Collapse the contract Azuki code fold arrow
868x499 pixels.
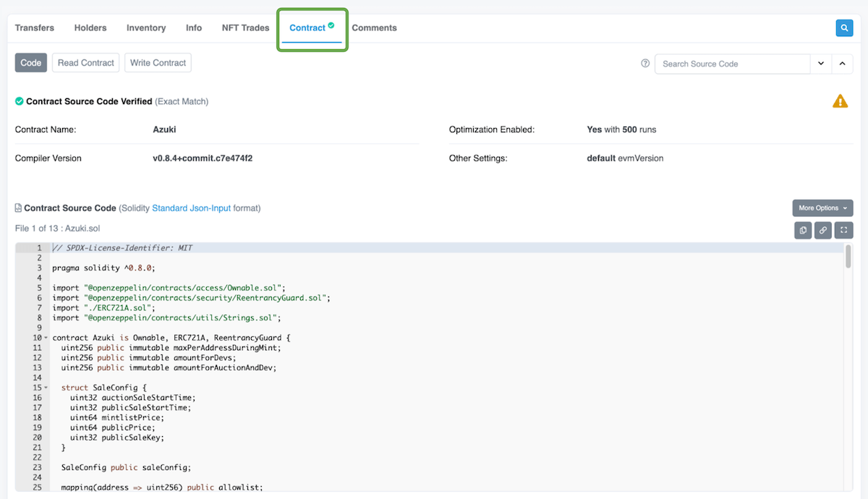tap(46, 338)
